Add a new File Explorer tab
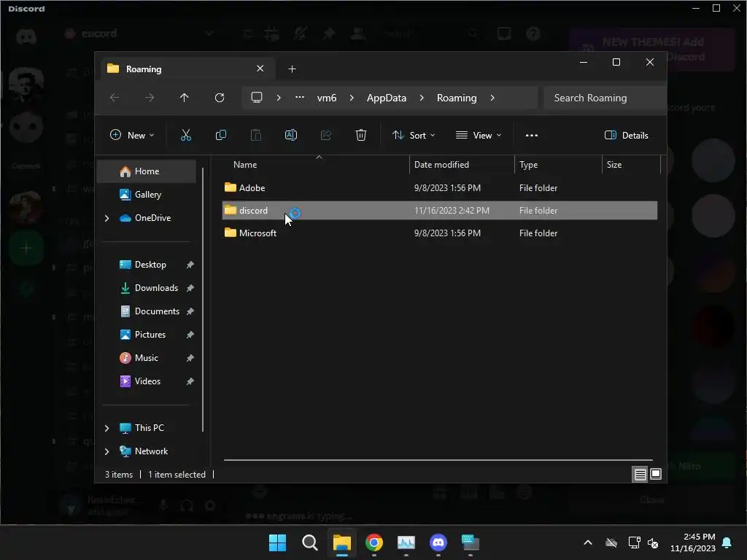 292,69
